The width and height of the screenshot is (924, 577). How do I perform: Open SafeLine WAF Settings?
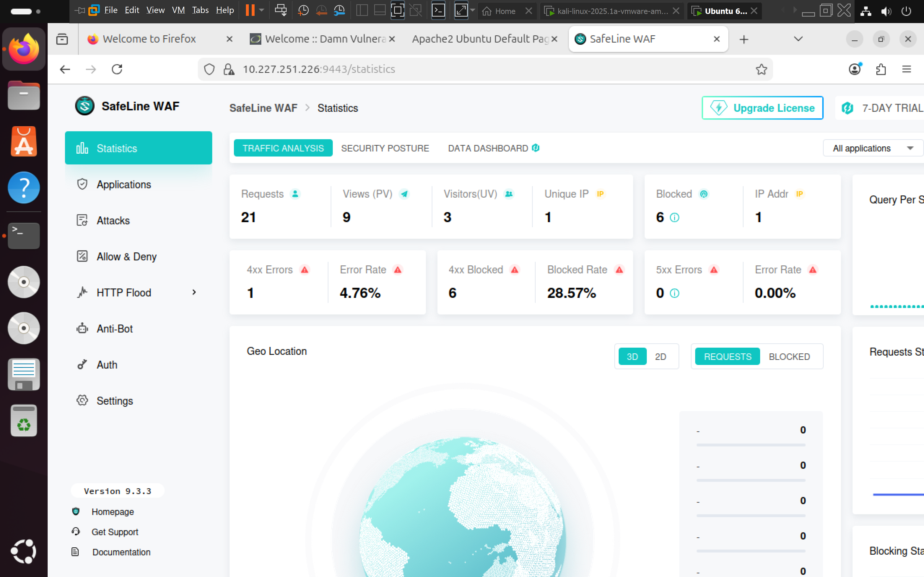click(x=114, y=401)
